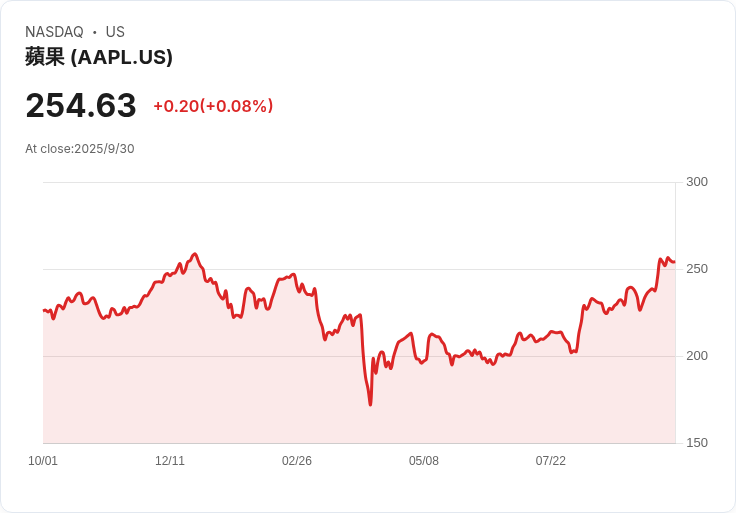Viewport: 736px width, 513px height.
Task: Click the 250 price axis label
Action: (x=697, y=269)
